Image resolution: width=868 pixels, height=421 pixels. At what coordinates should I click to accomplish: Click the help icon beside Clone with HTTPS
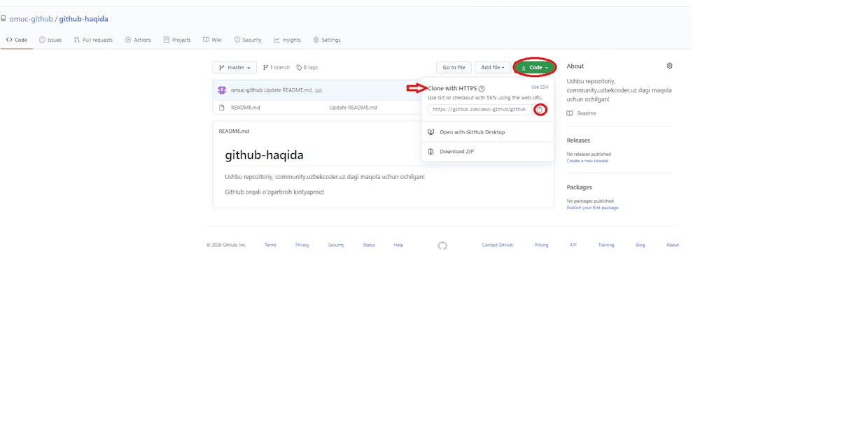point(482,89)
